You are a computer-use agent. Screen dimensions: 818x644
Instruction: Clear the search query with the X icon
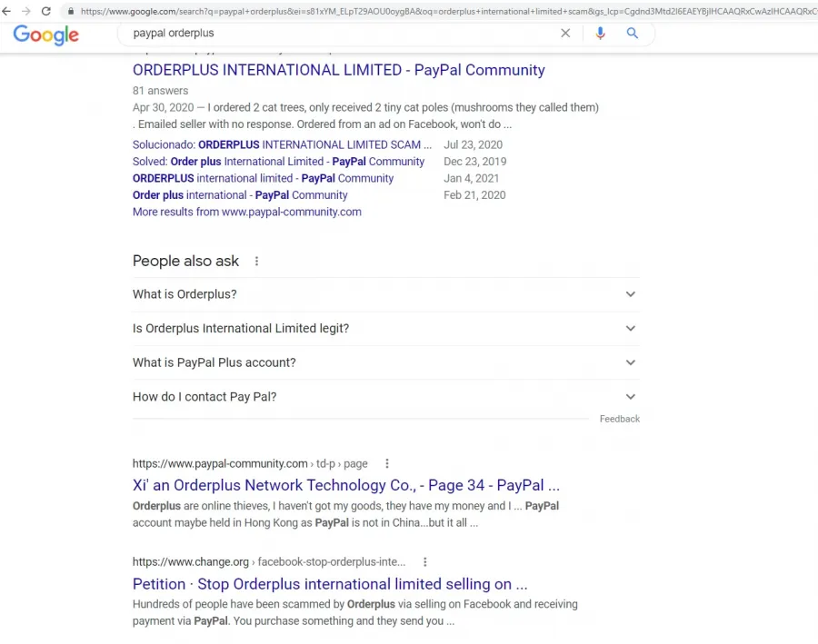pyautogui.click(x=565, y=34)
